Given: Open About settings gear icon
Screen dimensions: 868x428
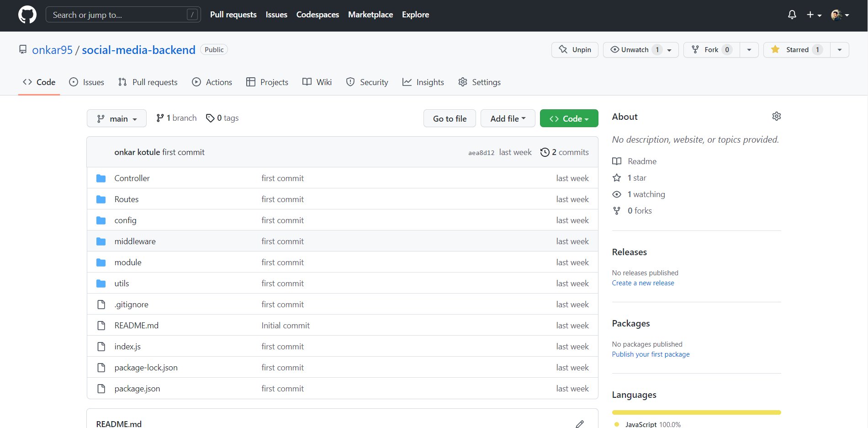Looking at the screenshot, I should 776,116.
